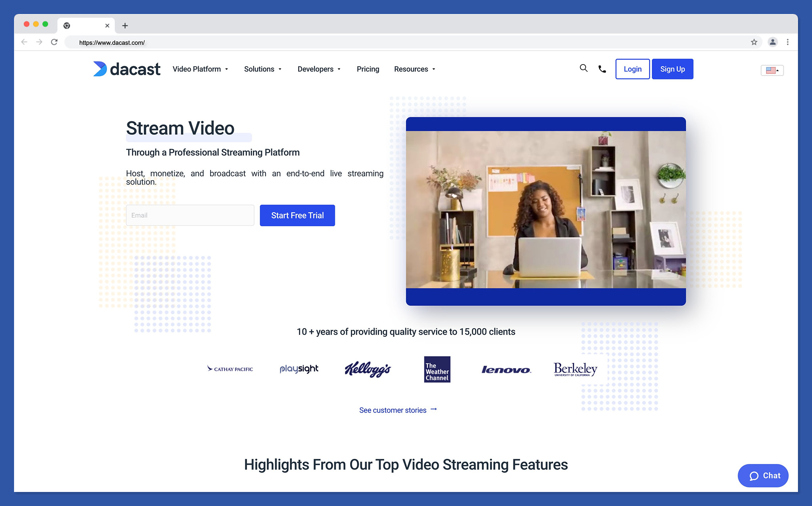This screenshot has width=812, height=506.
Task: Open the language selector flag dropdown
Action: [x=771, y=70]
